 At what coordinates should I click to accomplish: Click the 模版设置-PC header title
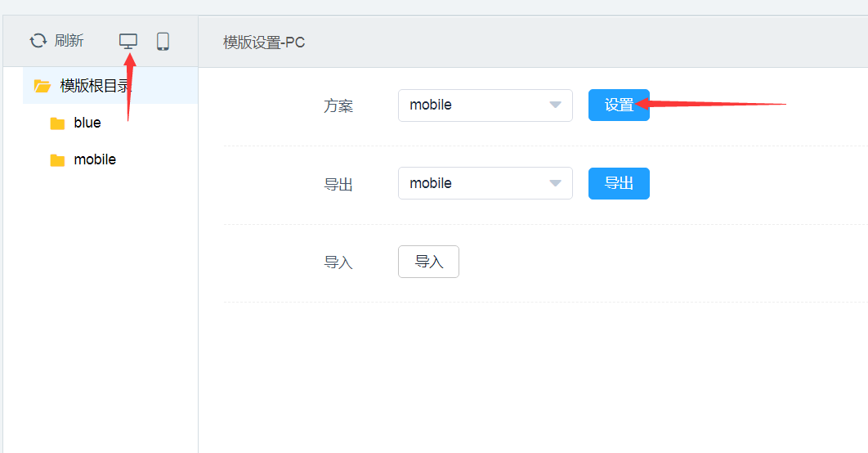264,43
